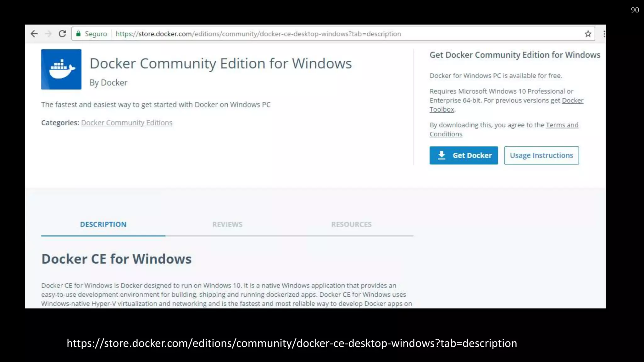Bookmark the page with the star icon
The width and height of the screenshot is (644, 362).
click(588, 34)
